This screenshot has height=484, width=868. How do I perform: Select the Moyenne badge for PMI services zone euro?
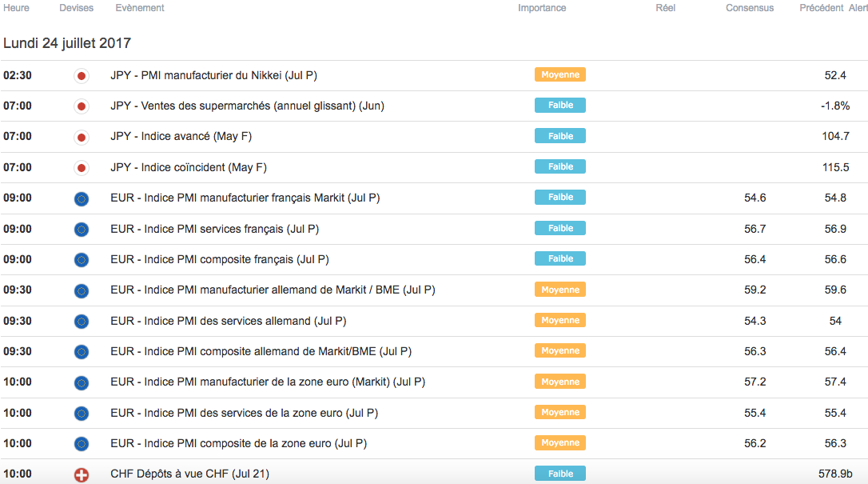(x=560, y=412)
